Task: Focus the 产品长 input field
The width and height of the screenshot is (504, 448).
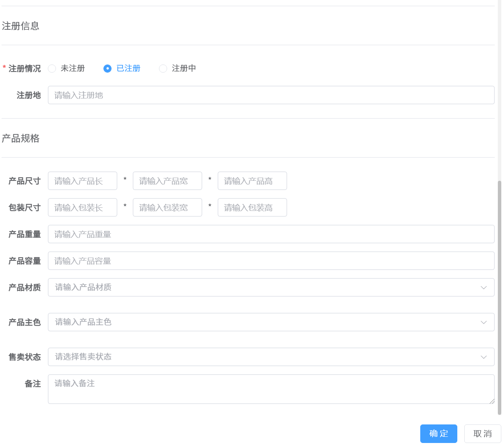Action: [x=82, y=181]
